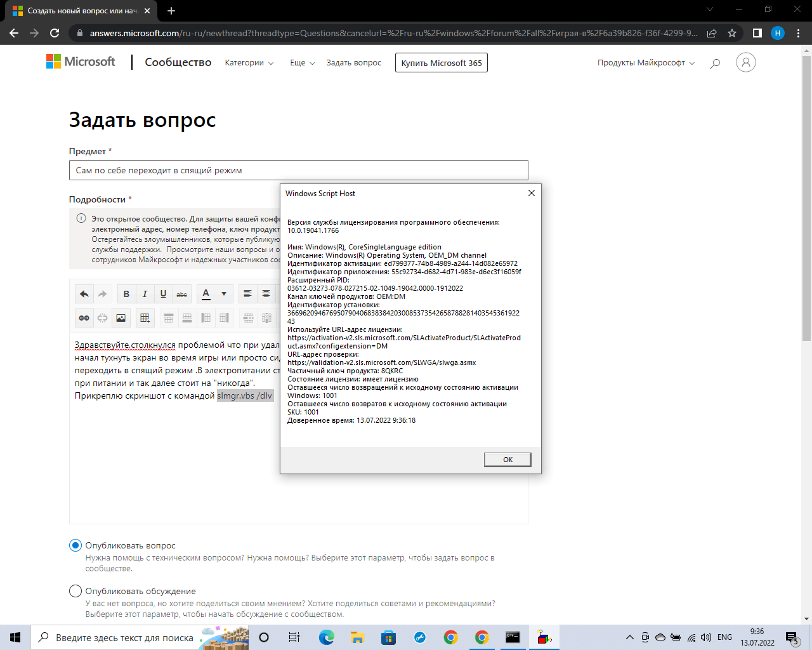This screenshot has width=812, height=650.
Task: Open the tab search chevron in Chrome
Action: coord(709,10)
